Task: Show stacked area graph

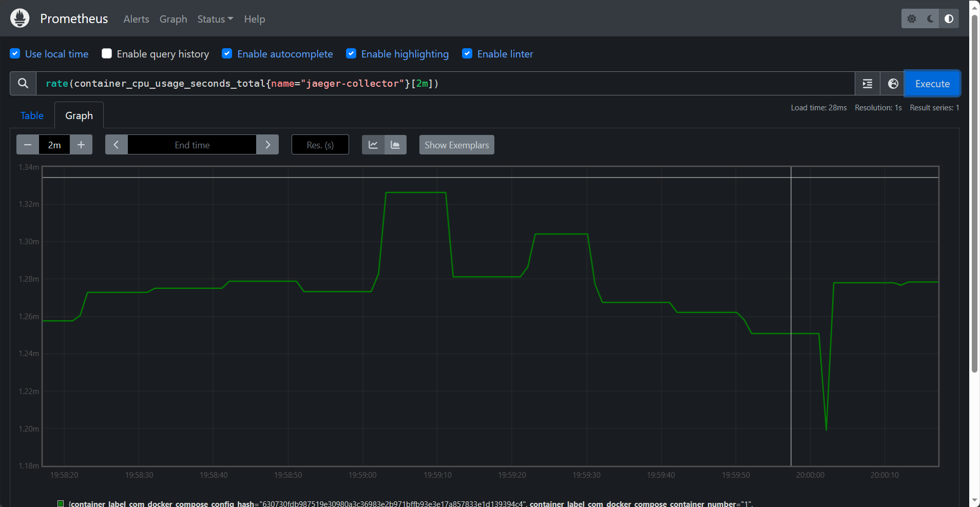Action: pos(395,145)
